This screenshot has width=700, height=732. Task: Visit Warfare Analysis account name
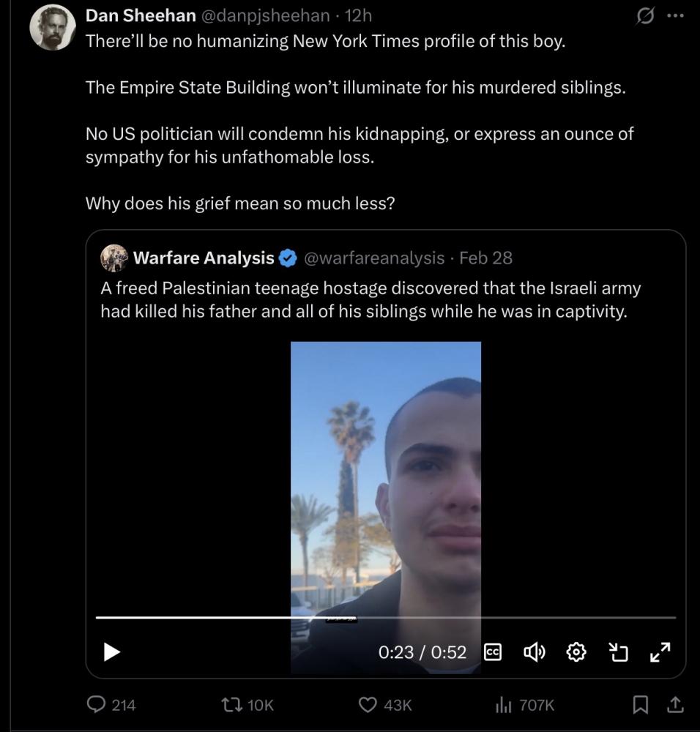[x=203, y=258]
